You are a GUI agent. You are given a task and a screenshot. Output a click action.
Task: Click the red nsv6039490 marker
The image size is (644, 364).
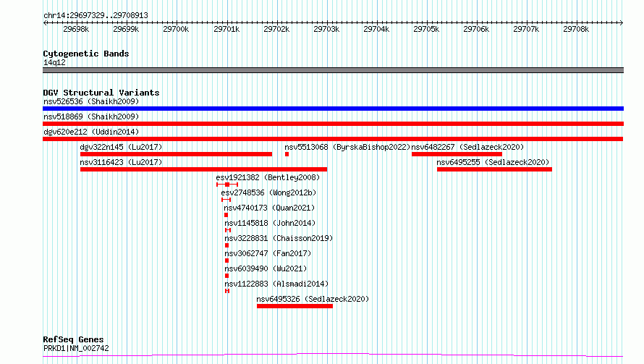tap(226, 276)
